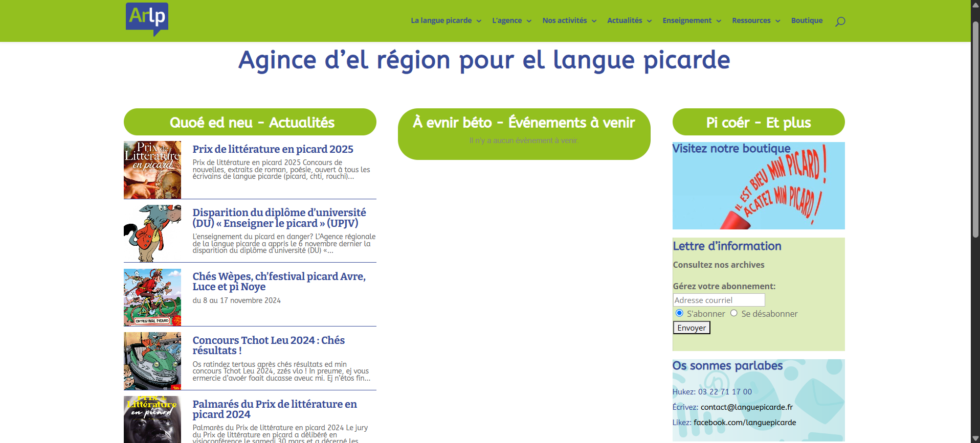Expand the Nos activités dropdown
The width and height of the screenshot is (980, 443).
tap(569, 20)
